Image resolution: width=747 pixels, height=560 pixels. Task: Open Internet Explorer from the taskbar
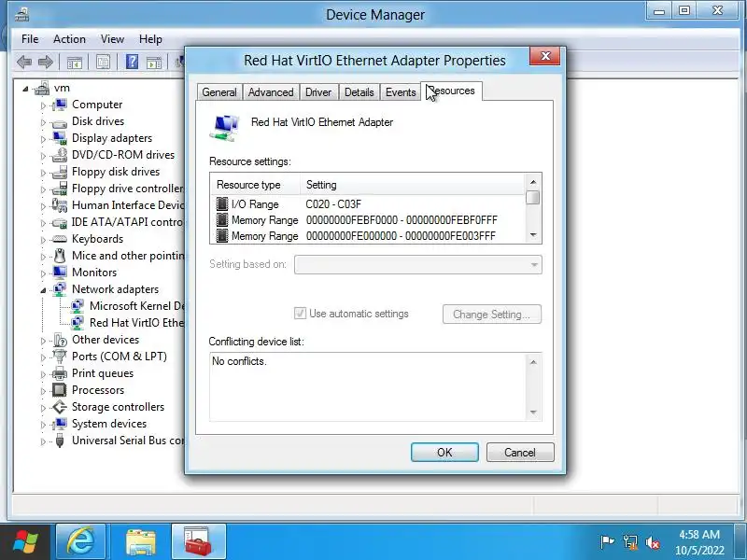coord(80,541)
